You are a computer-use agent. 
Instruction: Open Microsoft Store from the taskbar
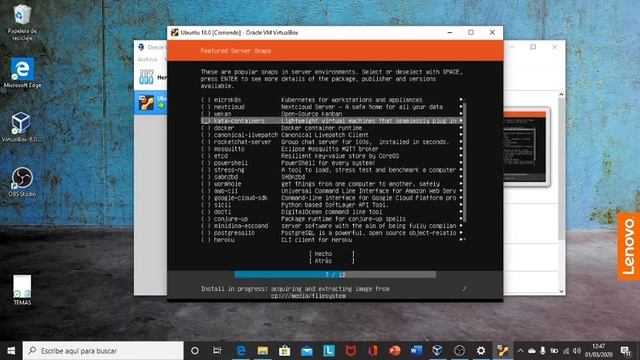coord(284,351)
